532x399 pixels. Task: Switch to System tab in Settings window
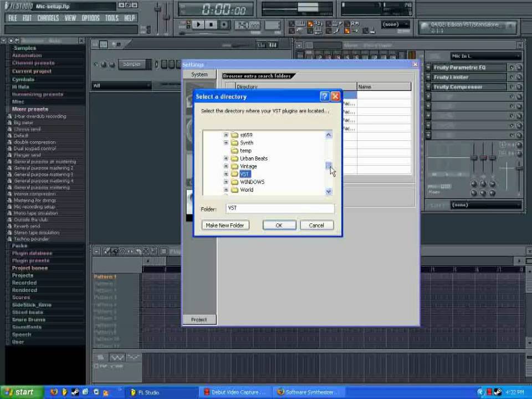click(x=199, y=74)
